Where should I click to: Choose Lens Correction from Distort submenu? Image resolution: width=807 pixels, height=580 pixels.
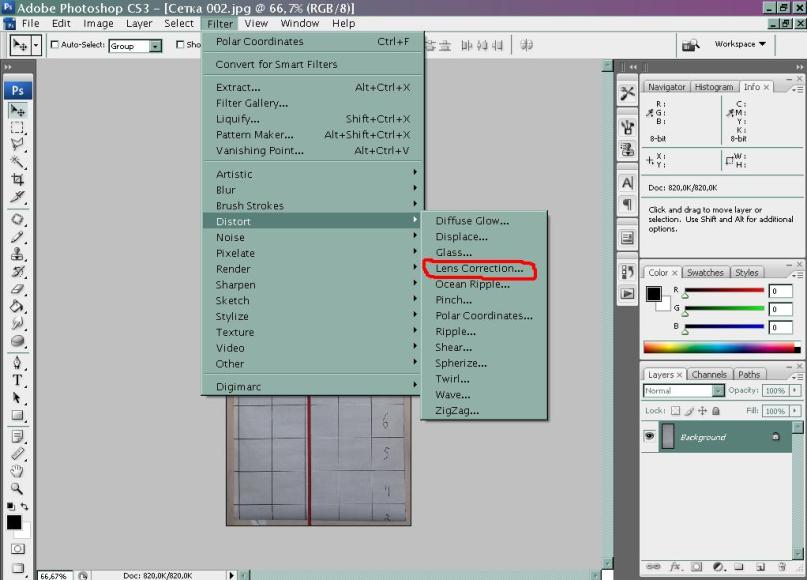click(479, 269)
